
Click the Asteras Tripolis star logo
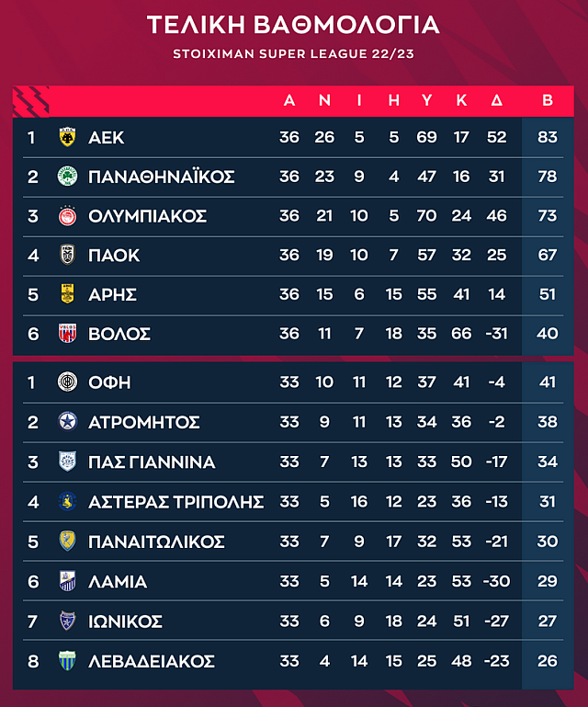(67, 501)
